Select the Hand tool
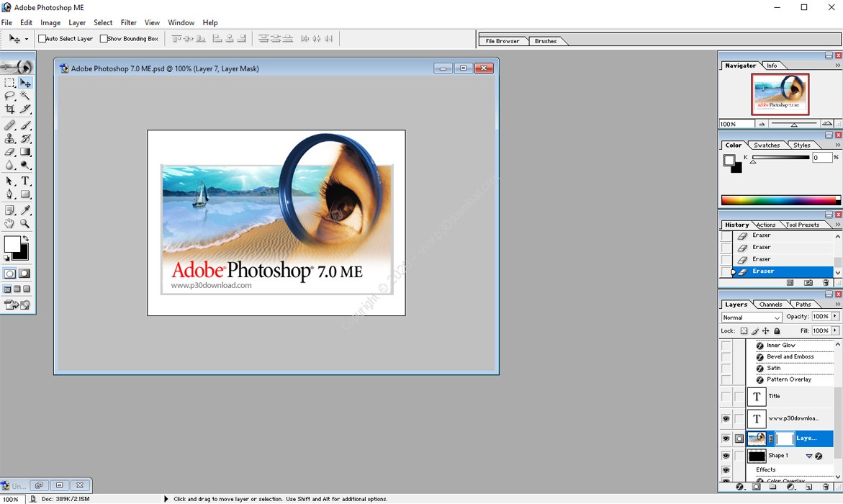843x504 pixels. click(x=9, y=223)
